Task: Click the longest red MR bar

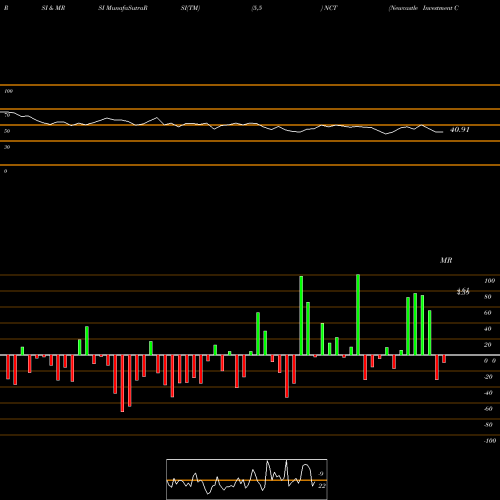Action: pyautogui.click(x=122, y=383)
